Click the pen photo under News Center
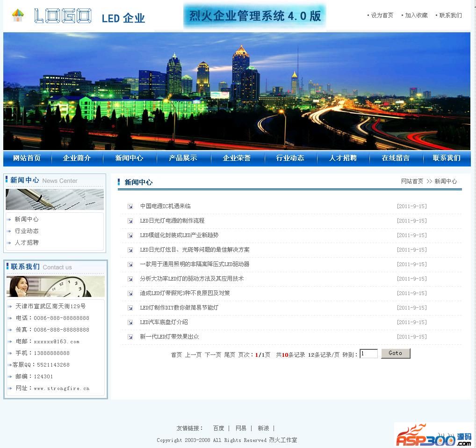The height and width of the screenshot is (448, 476). tap(55, 199)
